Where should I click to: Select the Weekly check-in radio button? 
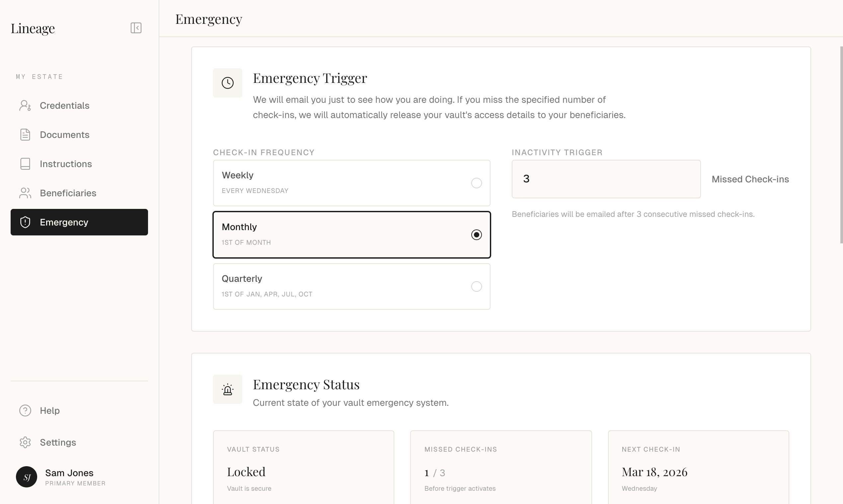pos(476,183)
